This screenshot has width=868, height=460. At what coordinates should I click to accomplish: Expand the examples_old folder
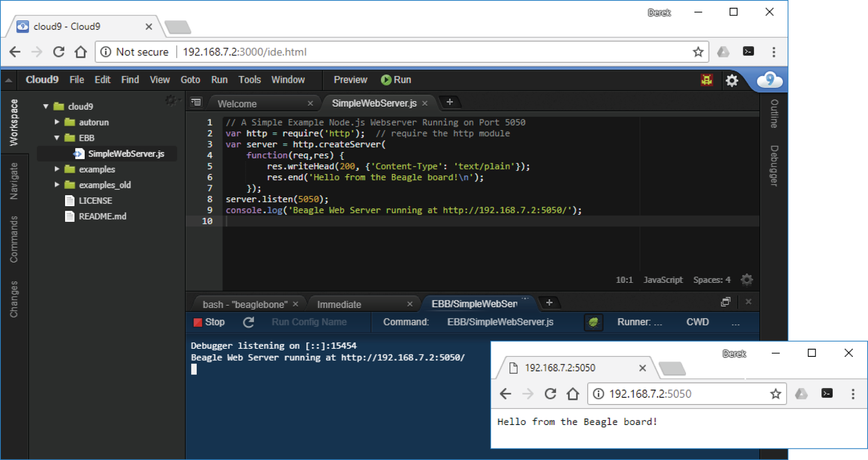pos(57,185)
